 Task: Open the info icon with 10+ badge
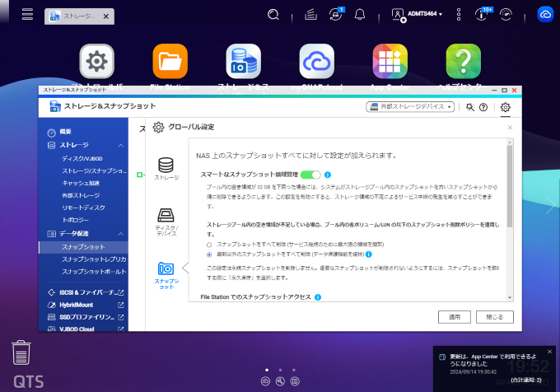click(482, 14)
